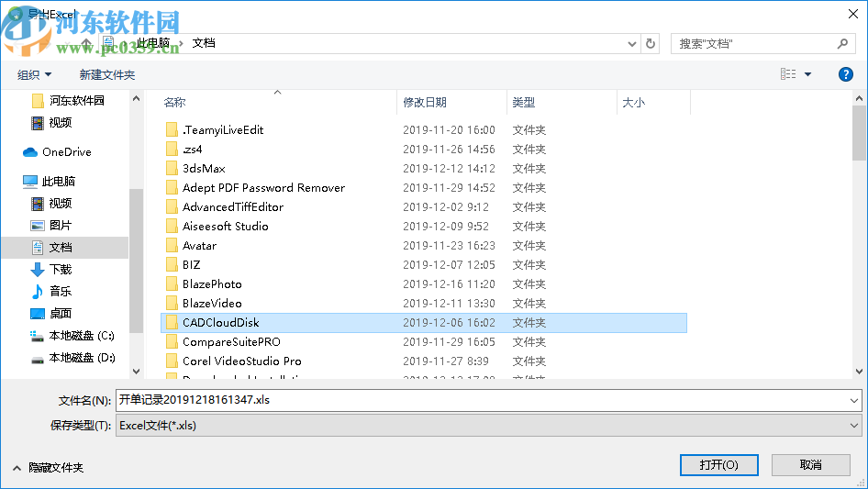Click the 桌面 desktop icon in sidebar
Screen dimensions: 868x489
[37, 314]
